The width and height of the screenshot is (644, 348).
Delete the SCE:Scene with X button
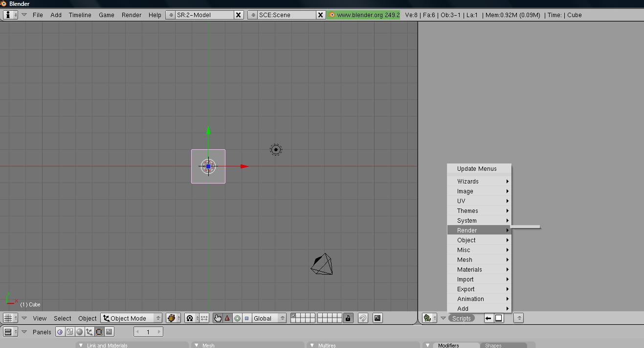pos(321,15)
